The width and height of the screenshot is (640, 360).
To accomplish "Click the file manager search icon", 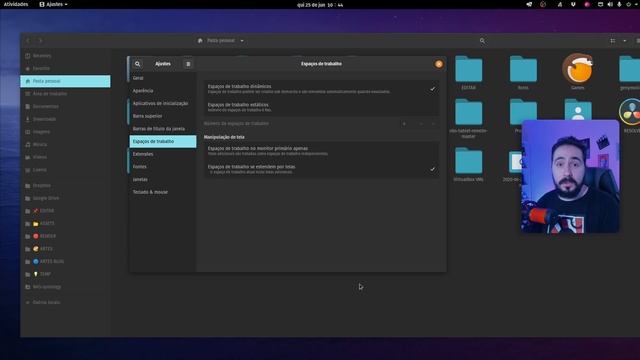I will [x=482, y=41].
